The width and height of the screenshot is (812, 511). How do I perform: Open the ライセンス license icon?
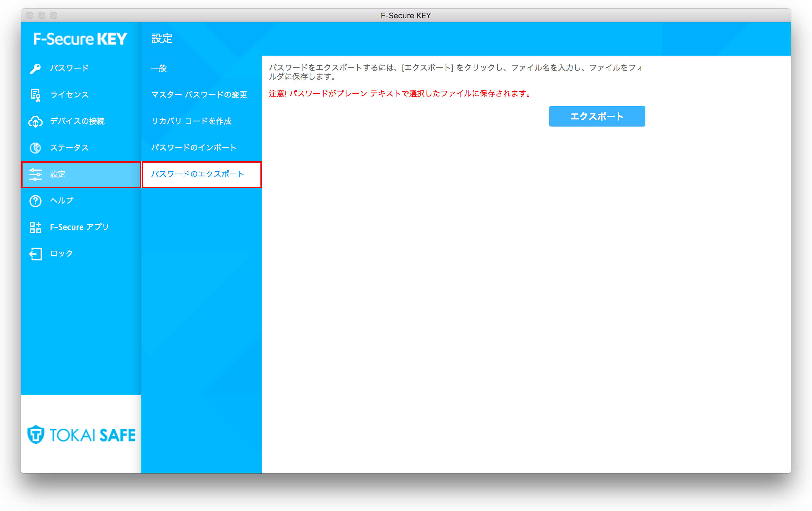click(x=35, y=95)
